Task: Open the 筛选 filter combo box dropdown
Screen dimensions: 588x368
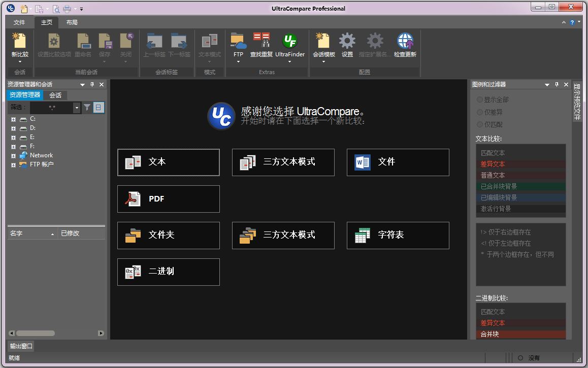Action: (77, 108)
